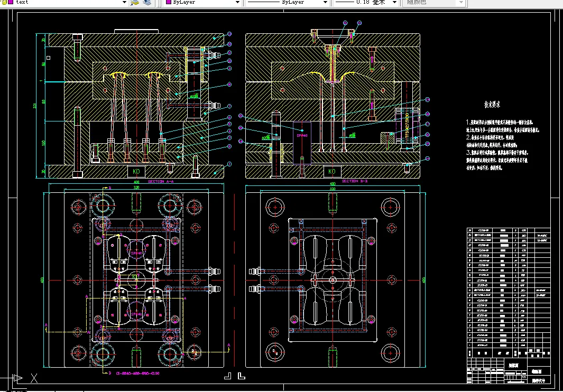The width and height of the screenshot is (563, 392).
Task: Select the CI-3540-A80-B90-C100 mold base label
Action: 137,373
